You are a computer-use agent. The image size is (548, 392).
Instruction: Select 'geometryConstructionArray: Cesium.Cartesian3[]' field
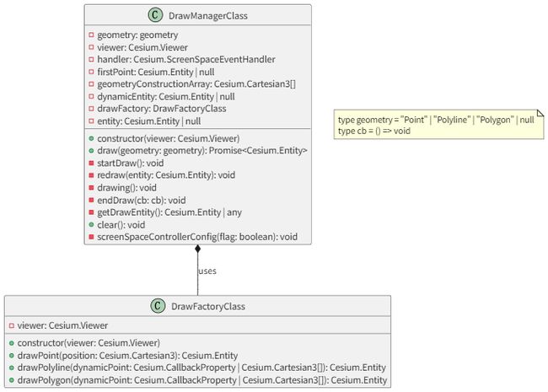pyautogui.click(x=196, y=84)
